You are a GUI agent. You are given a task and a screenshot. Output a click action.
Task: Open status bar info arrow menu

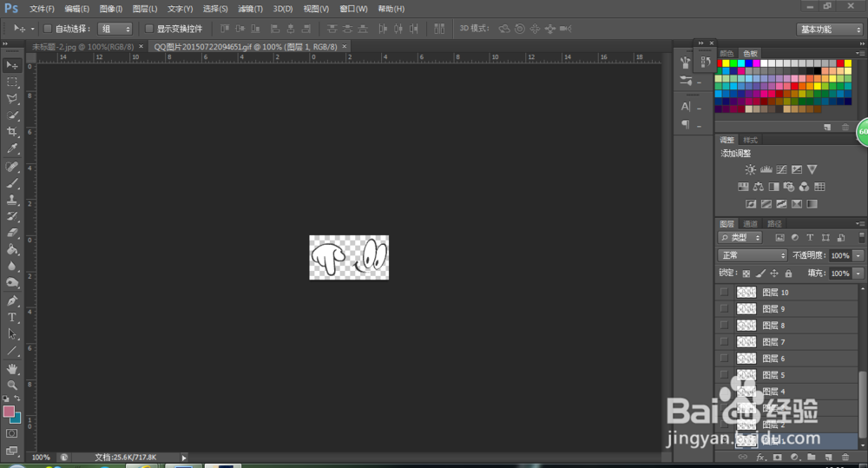(x=184, y=458)
